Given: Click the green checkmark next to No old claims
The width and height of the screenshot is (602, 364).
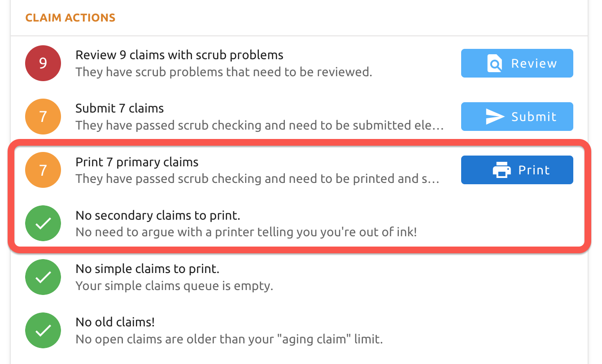Looking at the screenshot, I should pos(43,330).
